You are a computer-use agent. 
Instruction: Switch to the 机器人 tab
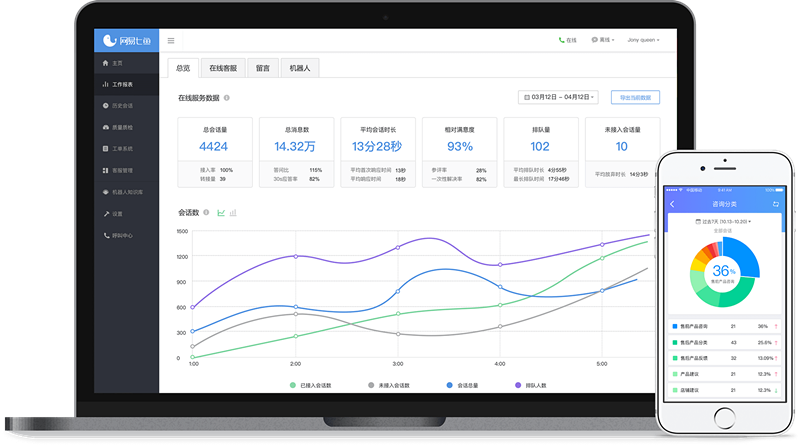point(299,68)
